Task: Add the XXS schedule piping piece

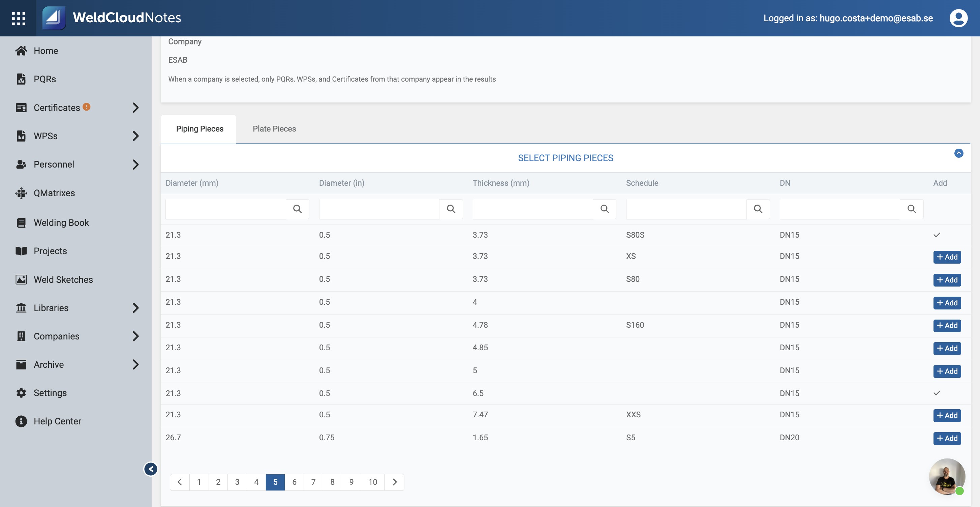Action: (x=947, y=415)
